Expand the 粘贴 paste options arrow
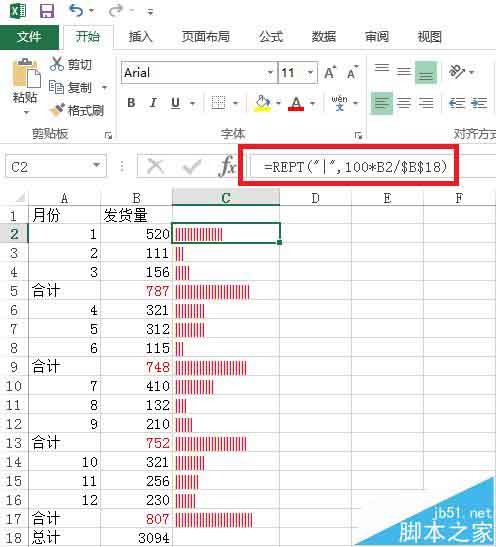The width and height of the screenshot is (496, 547). [x=26, y=113]
